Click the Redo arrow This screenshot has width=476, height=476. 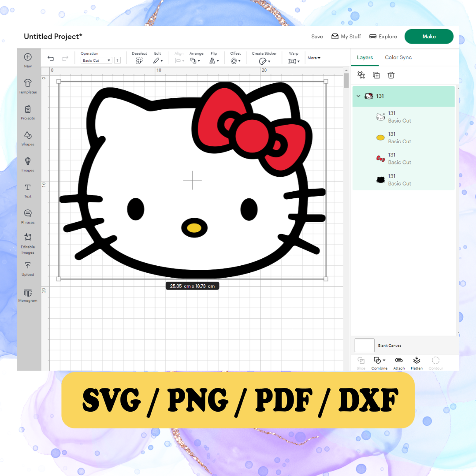pyautogui.click(x=65, y=58)
